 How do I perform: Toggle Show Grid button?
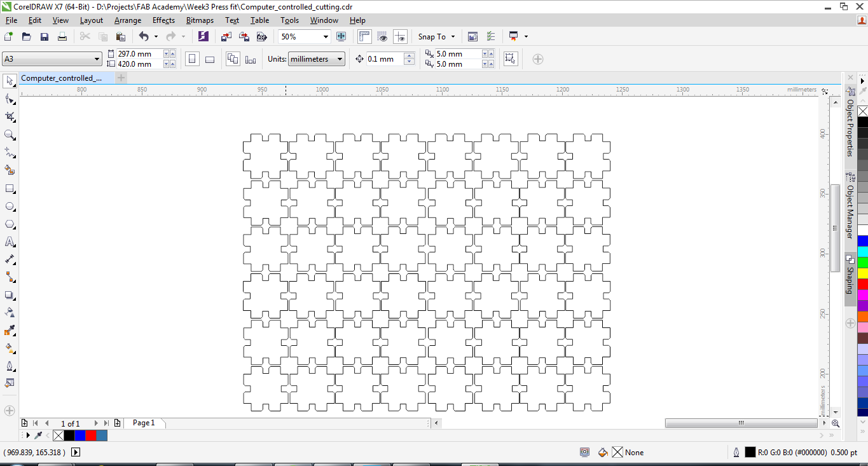[x=382, y=37]
